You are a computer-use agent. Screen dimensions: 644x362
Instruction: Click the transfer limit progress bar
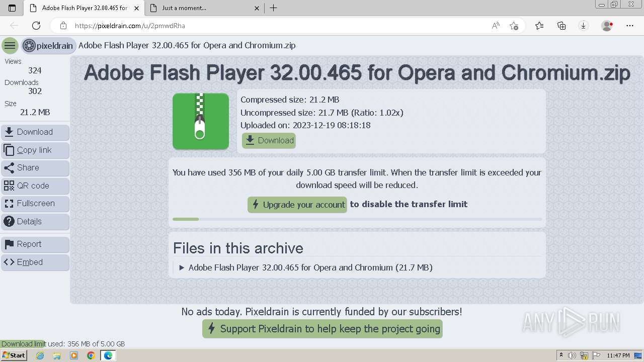[x=357, y=219]
